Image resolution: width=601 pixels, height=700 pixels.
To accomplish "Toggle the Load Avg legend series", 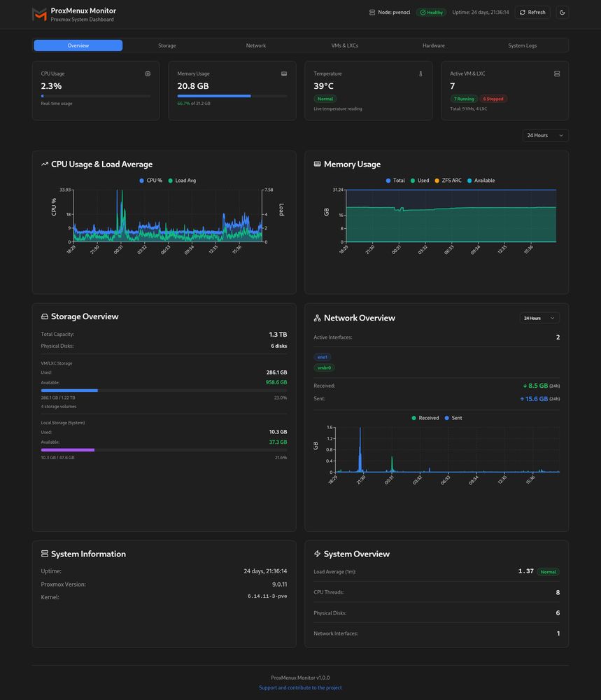I will pos(182,181).
